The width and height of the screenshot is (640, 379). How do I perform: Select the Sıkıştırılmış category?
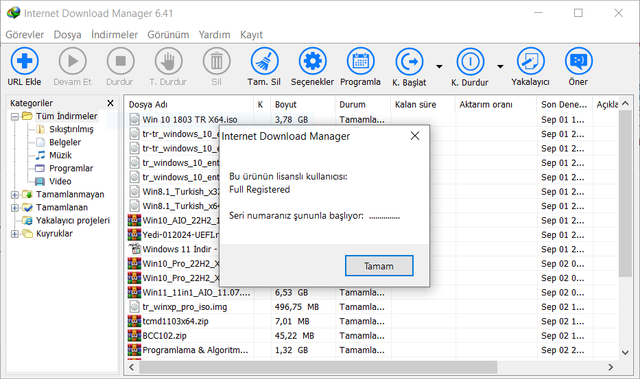coord(71,129)
